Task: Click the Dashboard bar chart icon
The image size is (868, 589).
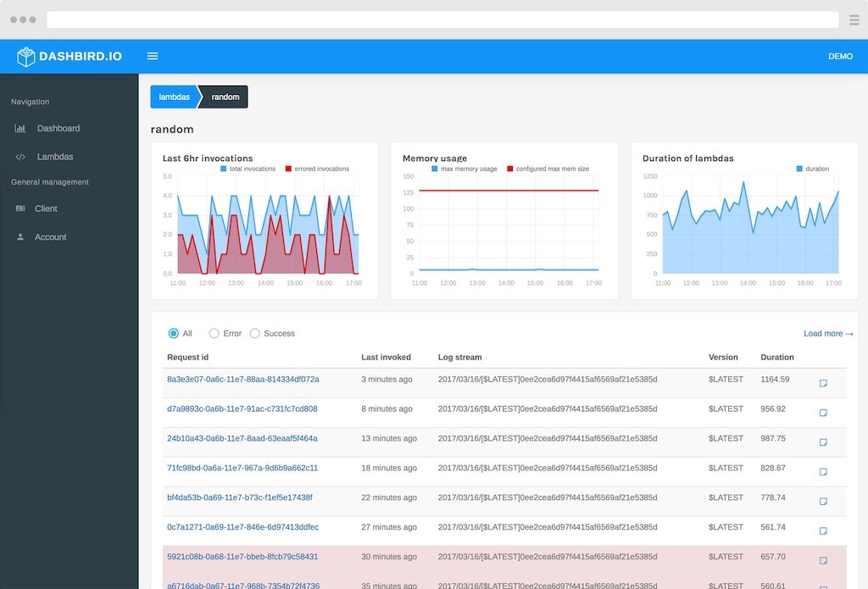Action: click(20, 129)
